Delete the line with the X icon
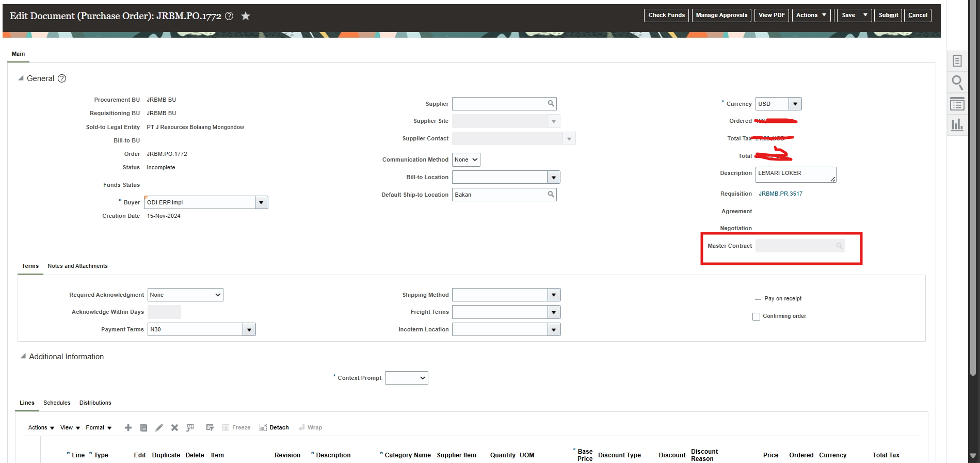 [x=175, y=427]
